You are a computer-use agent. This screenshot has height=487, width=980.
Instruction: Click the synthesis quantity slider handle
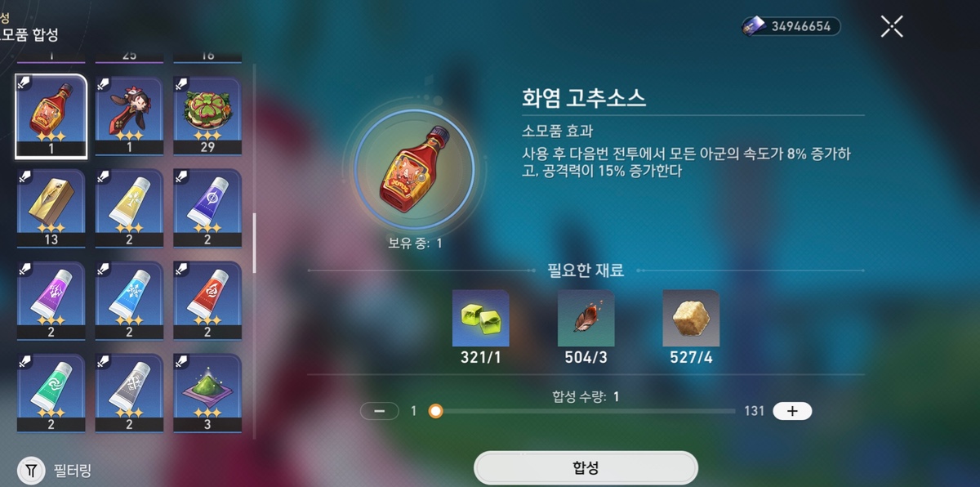click(x=436, y=411)
